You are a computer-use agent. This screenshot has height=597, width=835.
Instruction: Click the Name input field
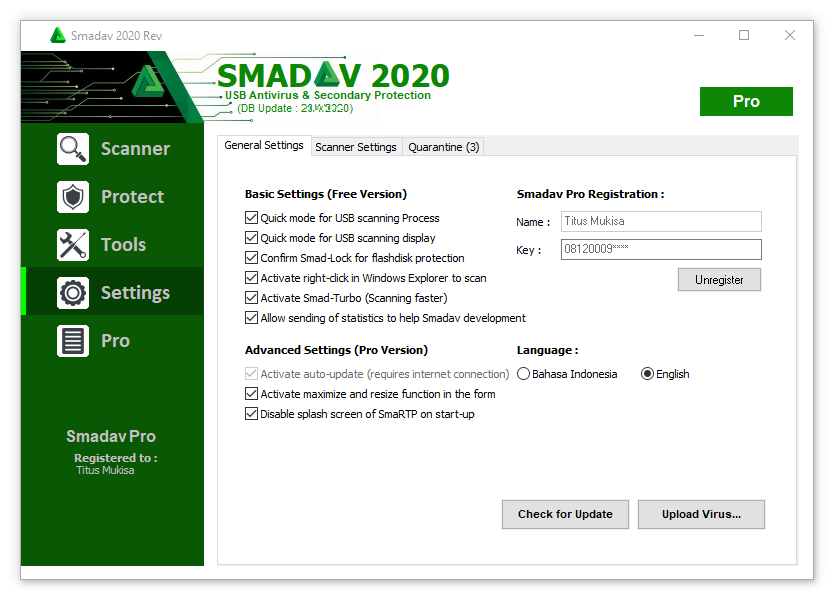click(x=661, y=222)
